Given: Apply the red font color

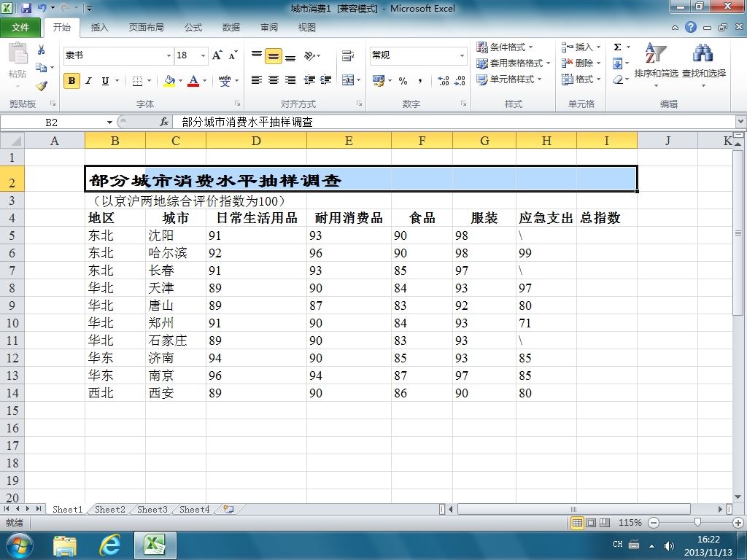Looking at the screenshot, I should click(x=193, y=81).
